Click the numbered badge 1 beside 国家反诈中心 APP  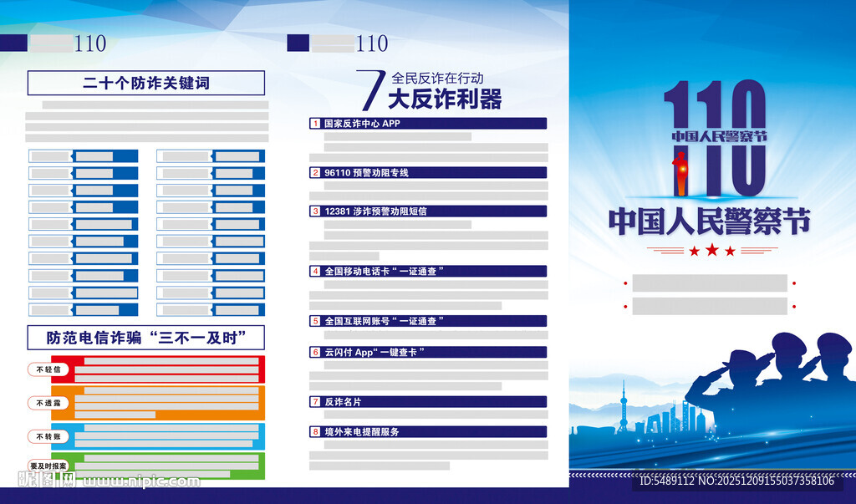(x=313, y=124)
